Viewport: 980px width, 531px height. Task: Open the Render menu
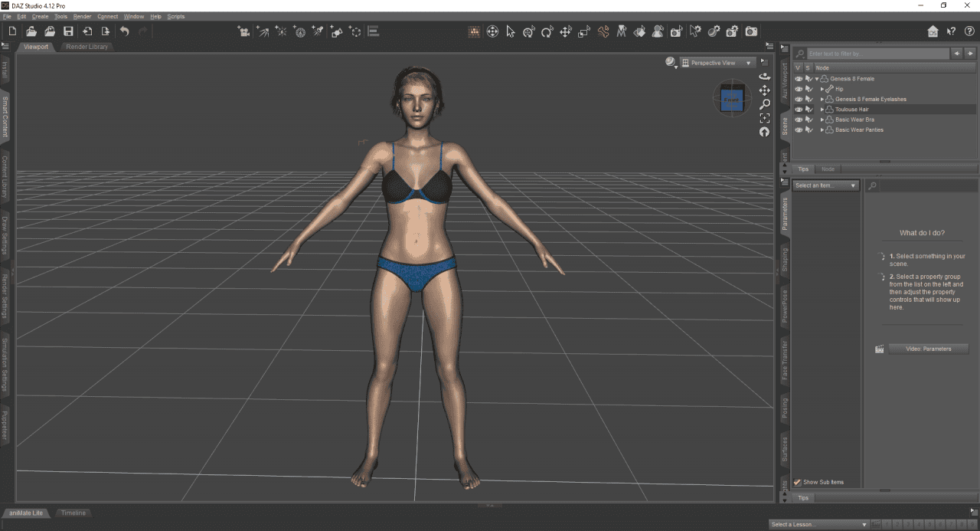pos(82,16)
